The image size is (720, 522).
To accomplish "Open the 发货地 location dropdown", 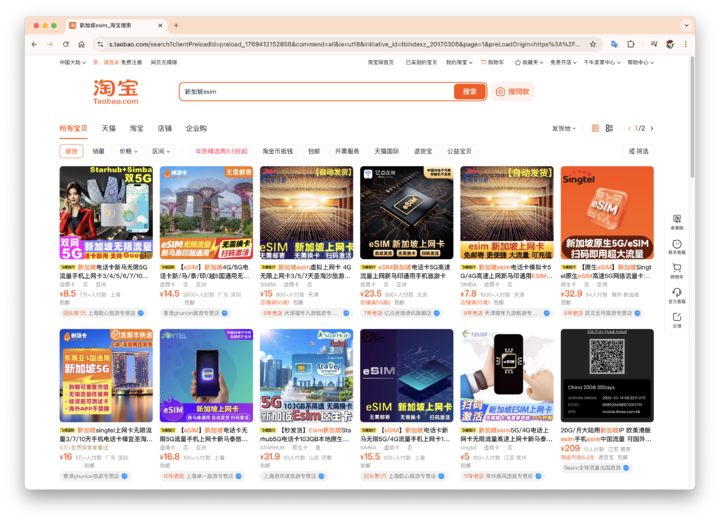I will point(563,129).
